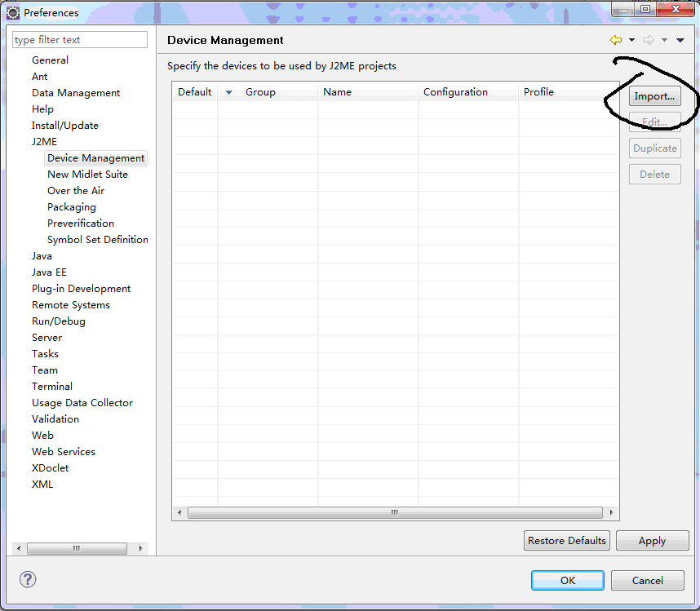Screen dimensions: 700x611
Task: Sort by the Name column header
Action: (x=368, y=92)
